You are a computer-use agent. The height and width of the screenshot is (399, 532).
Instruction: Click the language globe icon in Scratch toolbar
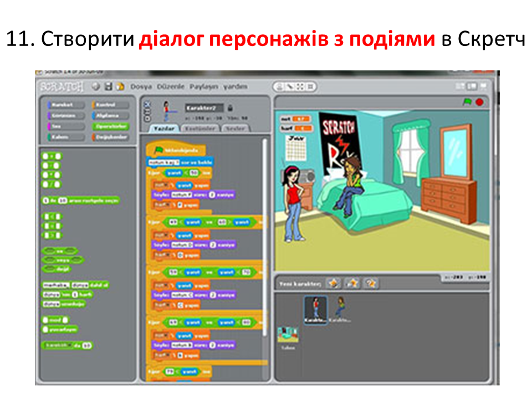96,86
